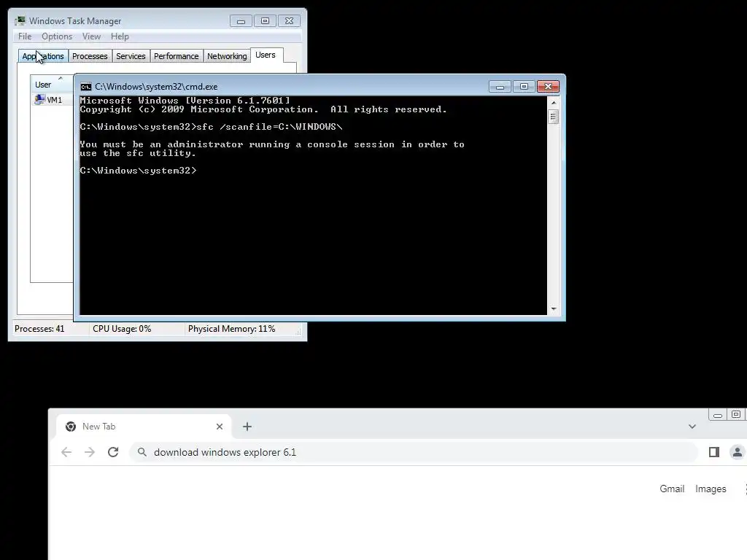Viewport: 747px width, 560px height.
Task: Open the Images link
Action: point(711,489)
